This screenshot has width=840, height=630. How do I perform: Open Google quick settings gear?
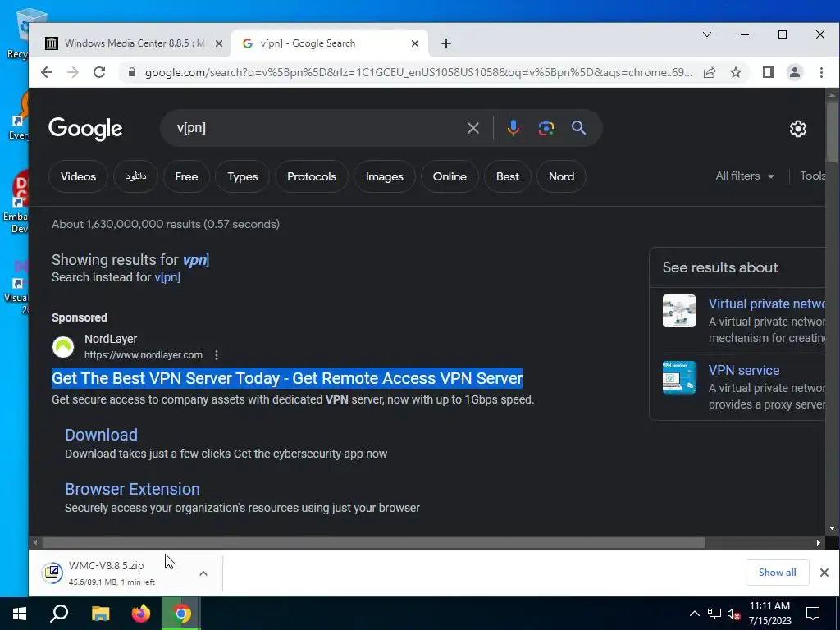pyautogui.click(x=797, y=129)
